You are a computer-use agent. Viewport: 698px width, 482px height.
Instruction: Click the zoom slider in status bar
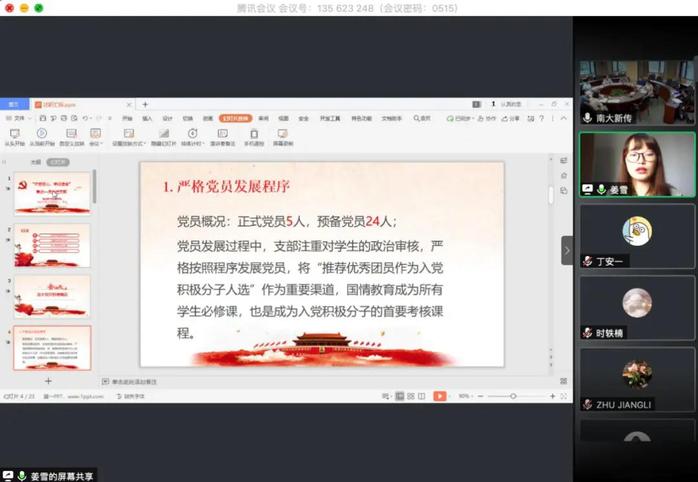(x=513, y=396)
